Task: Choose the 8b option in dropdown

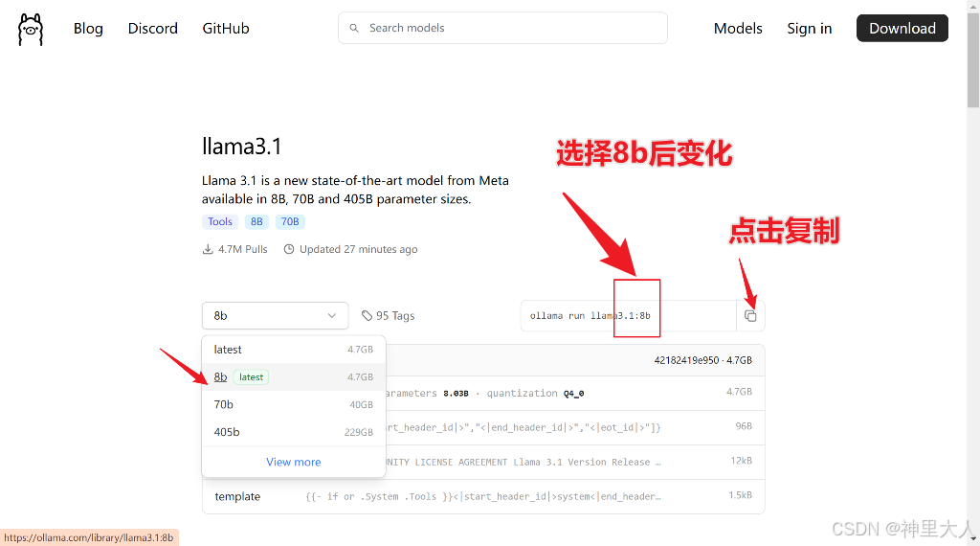Action: 294,377
